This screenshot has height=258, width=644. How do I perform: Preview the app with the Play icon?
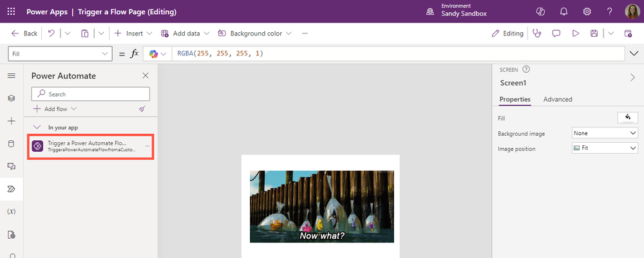click(x=576, y=33)
